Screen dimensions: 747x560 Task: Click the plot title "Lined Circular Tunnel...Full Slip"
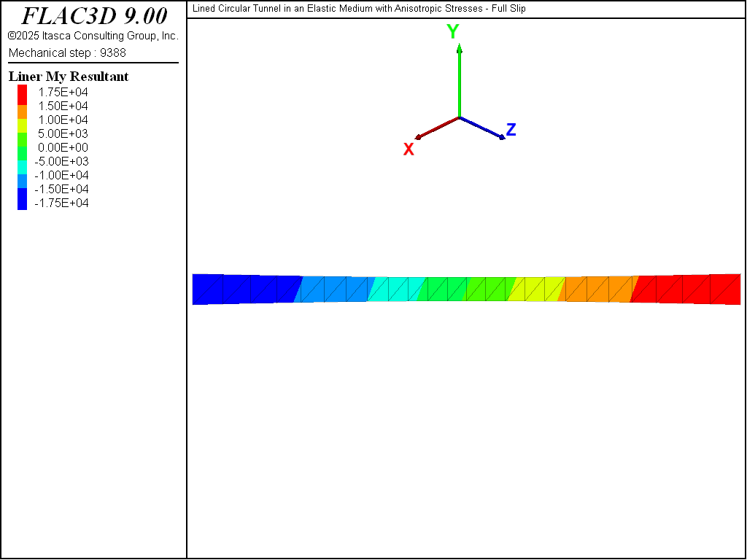(x=359, y=9)
